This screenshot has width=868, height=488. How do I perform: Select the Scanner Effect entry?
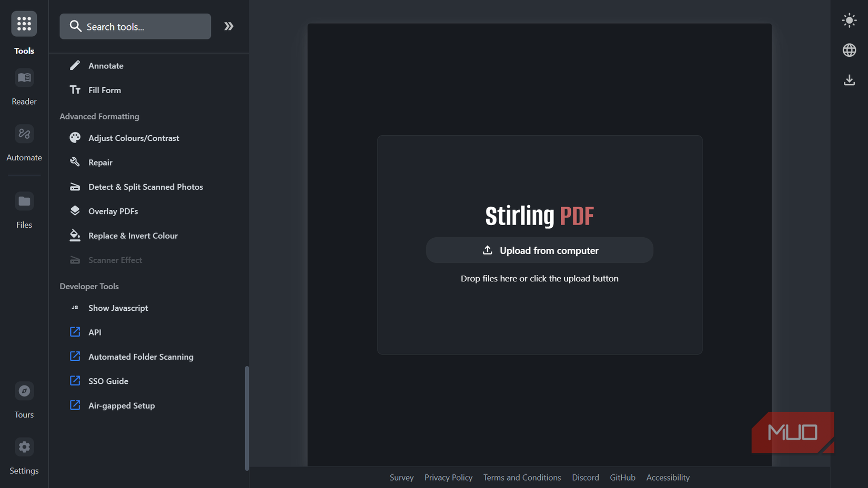coord(115,260)
